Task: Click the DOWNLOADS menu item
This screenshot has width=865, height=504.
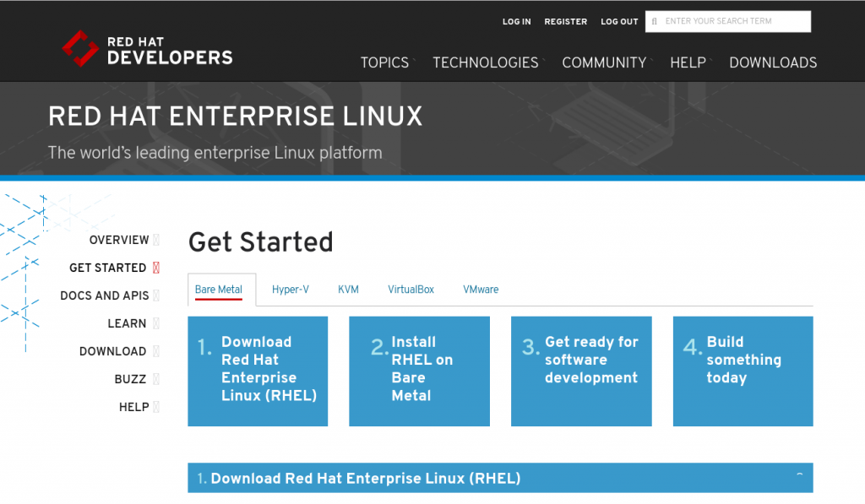Action: (x=772, y=62)
